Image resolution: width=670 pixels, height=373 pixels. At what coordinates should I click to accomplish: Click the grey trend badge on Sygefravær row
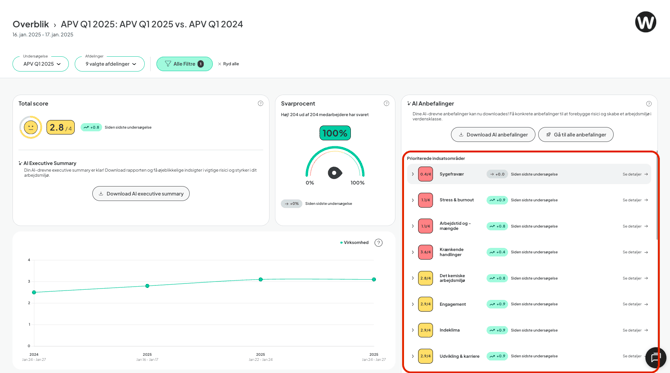pos(497,174)
